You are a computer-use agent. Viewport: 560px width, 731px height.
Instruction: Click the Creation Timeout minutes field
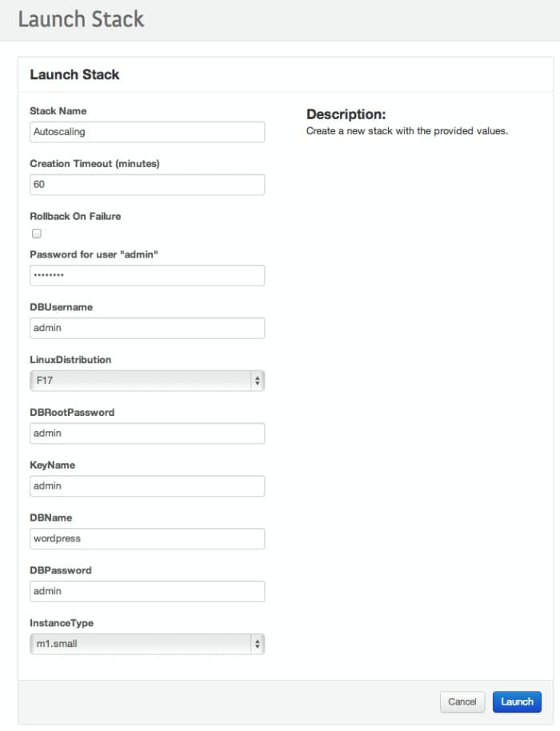tap(146, 185)
